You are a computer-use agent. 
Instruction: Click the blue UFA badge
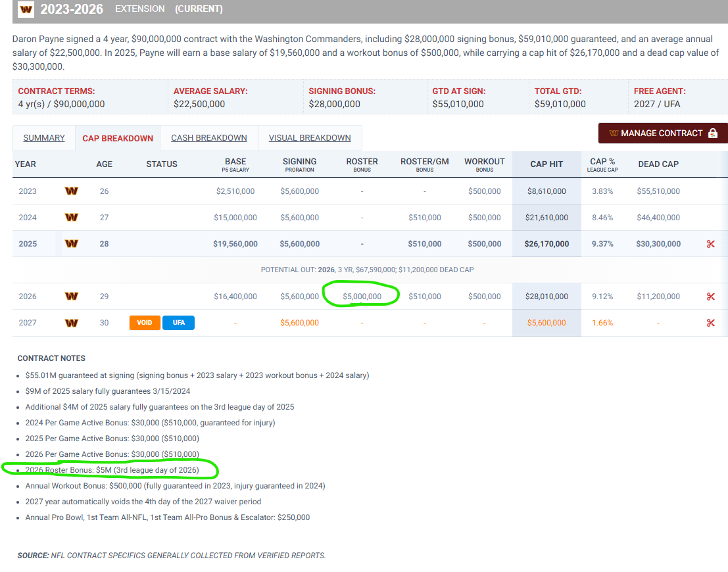pyautogui.click(x=179, y=323)
